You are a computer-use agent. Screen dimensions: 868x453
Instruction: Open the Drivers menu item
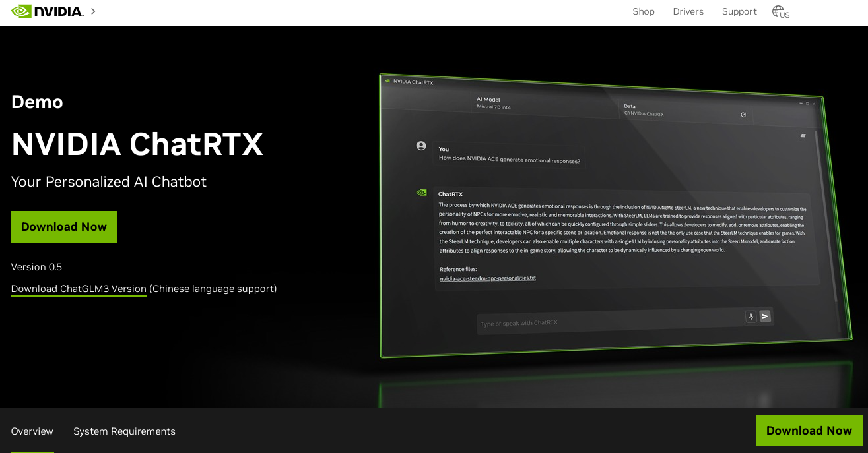click(688, 12)
